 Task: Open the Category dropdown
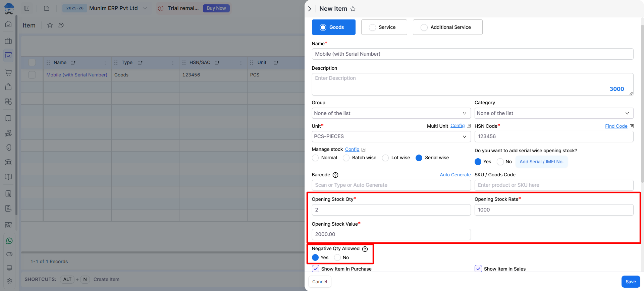pyautogui.click(x=553, y=113)
